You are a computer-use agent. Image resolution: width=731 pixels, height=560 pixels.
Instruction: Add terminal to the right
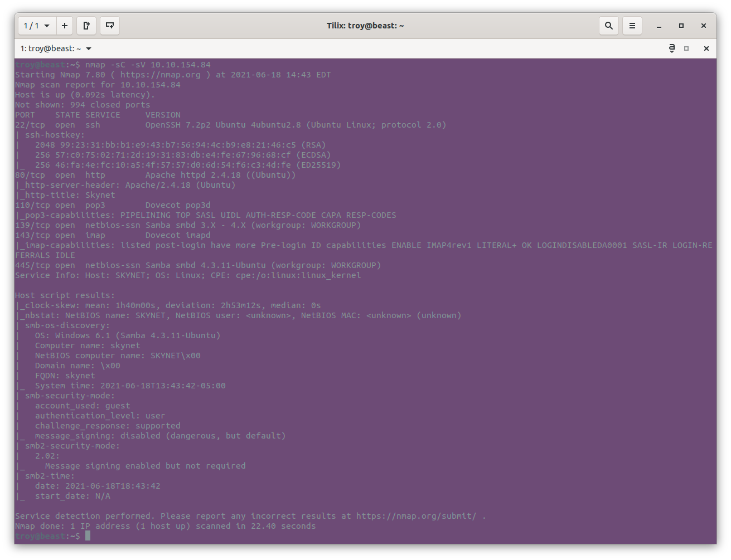[x=86, y=26]
